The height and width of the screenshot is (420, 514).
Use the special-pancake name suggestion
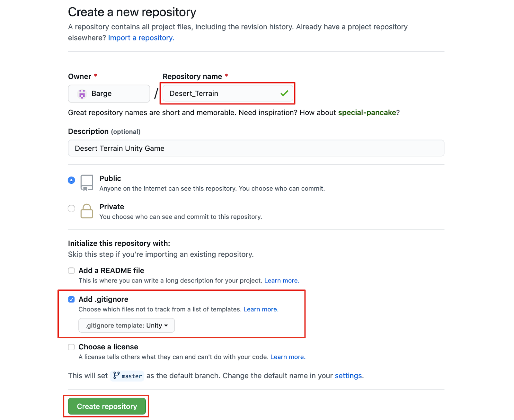(x=367, y=112)
